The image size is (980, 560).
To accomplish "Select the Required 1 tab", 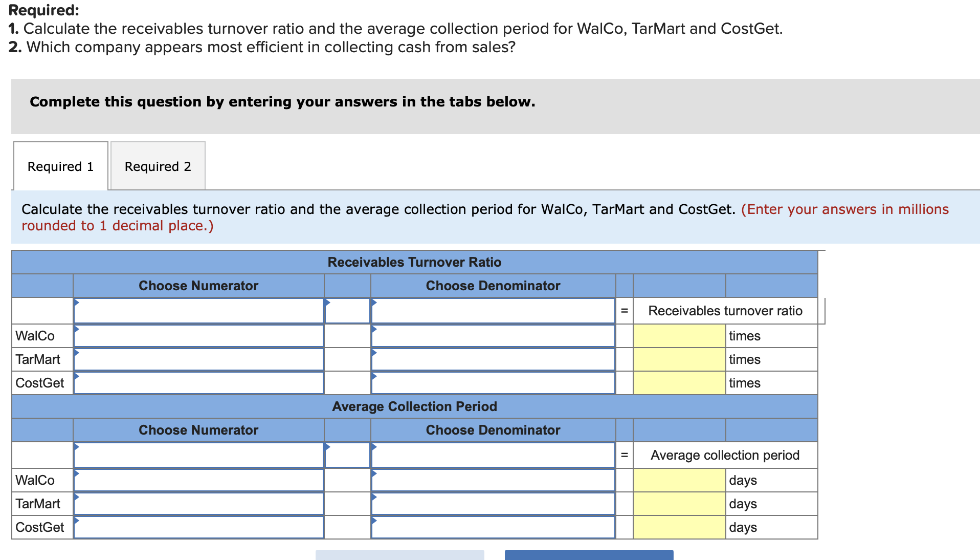I will (x=60, y=166).
